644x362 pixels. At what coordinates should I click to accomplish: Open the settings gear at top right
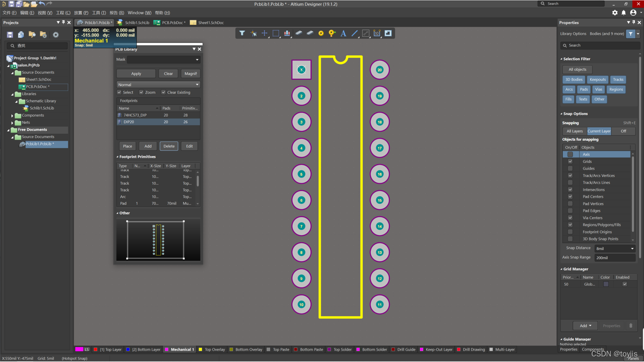[x=615, y=13]
